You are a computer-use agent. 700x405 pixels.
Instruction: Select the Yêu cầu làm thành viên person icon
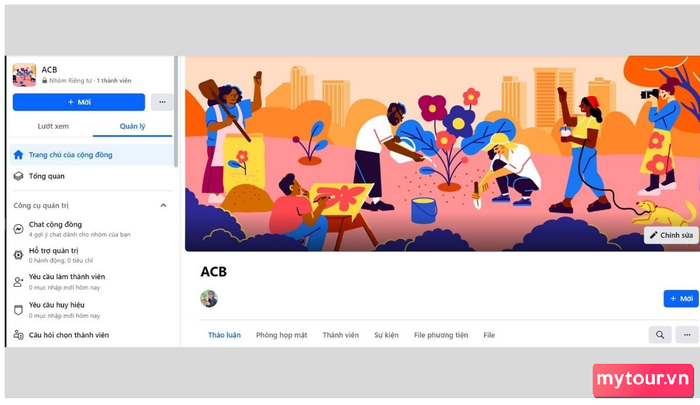18,282
